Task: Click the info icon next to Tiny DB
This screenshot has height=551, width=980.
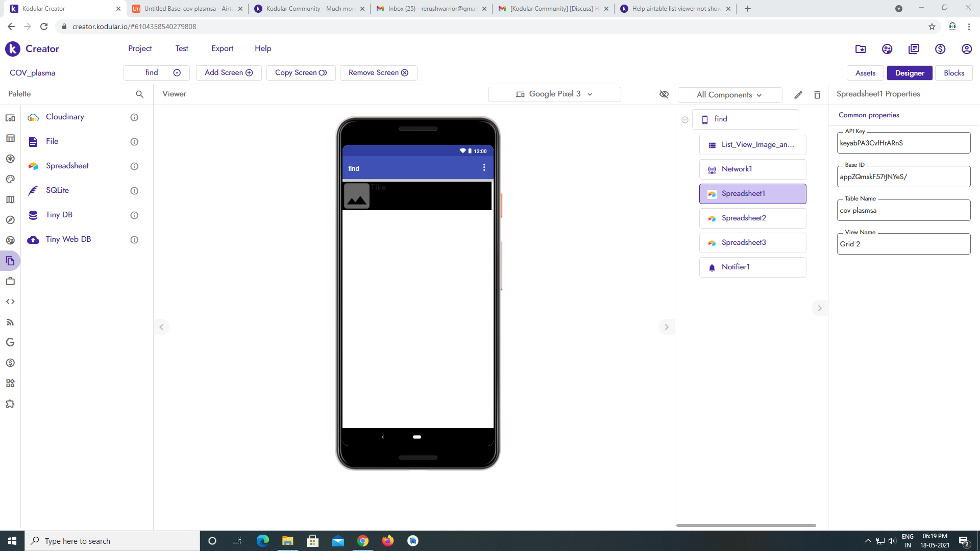Action: click(x=134, y=215)
